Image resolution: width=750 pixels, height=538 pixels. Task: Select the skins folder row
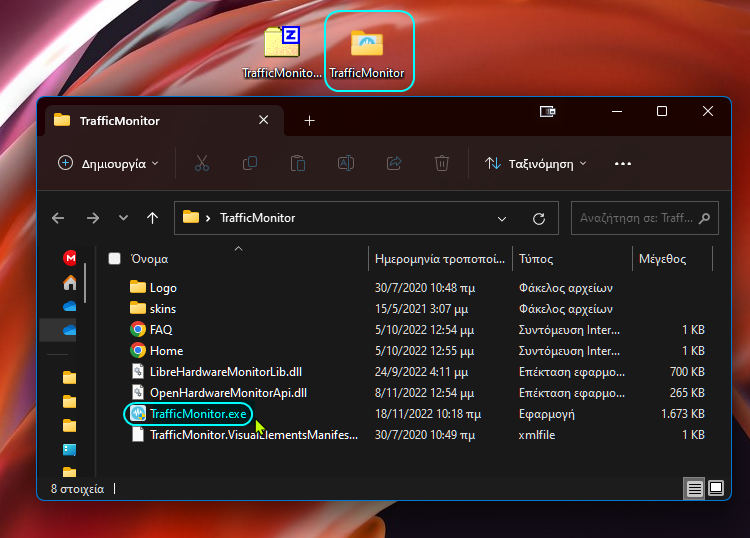tap(419, 308)
